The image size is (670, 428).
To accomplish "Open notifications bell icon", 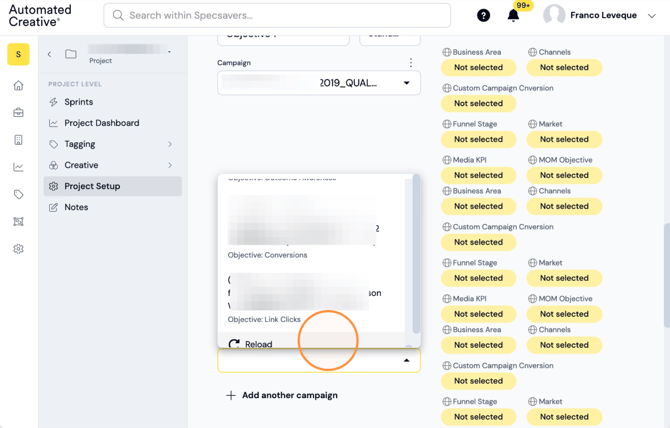I will [513, 16].
